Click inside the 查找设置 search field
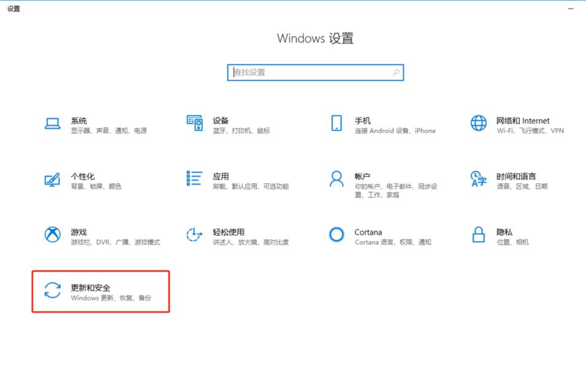 pyautogui.click(x=316, y=72)
